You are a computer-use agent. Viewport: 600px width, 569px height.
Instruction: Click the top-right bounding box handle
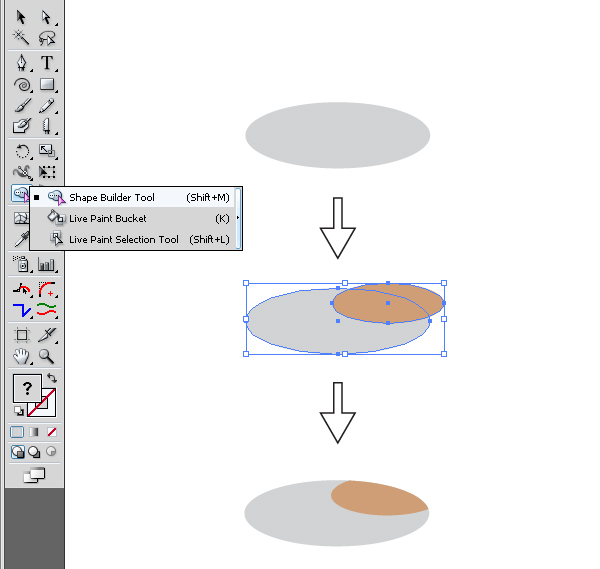click(x=444, y=283)
